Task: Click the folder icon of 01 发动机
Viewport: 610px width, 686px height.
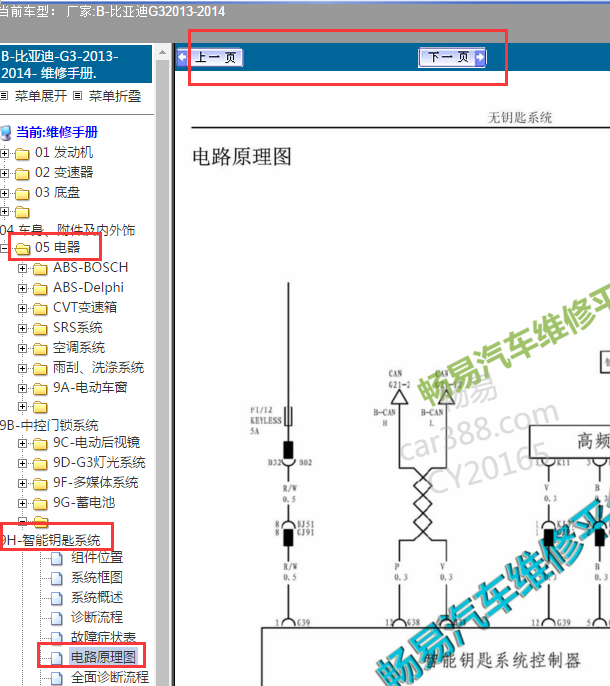Action: click(22, 154)
